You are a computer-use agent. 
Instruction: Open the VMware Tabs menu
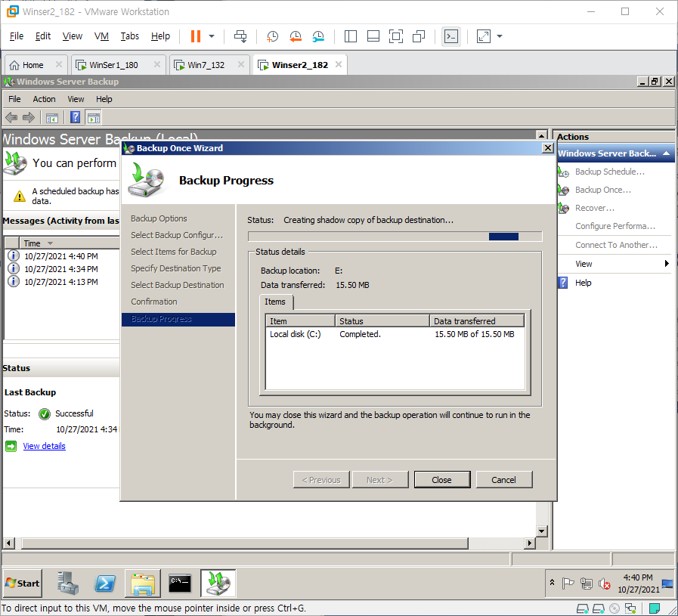(129, 36)
